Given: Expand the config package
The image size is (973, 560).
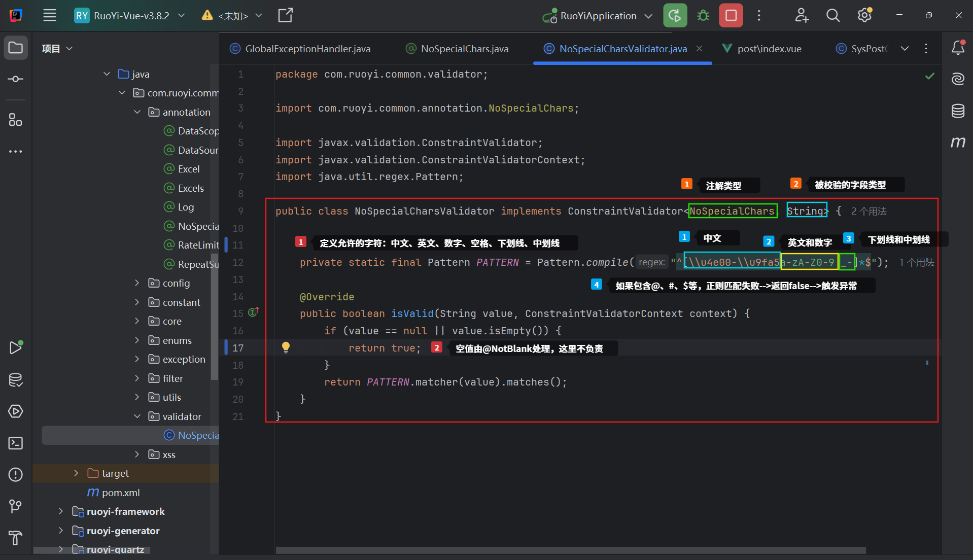Looking at the screenshot, I should tap(137, 283).
